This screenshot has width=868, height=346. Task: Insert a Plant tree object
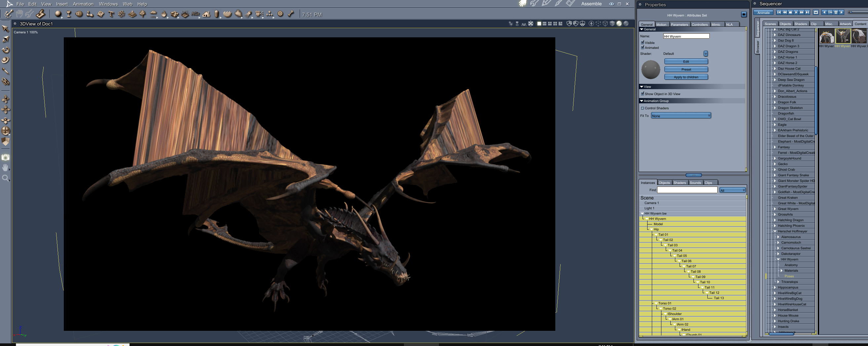(143, 14)
